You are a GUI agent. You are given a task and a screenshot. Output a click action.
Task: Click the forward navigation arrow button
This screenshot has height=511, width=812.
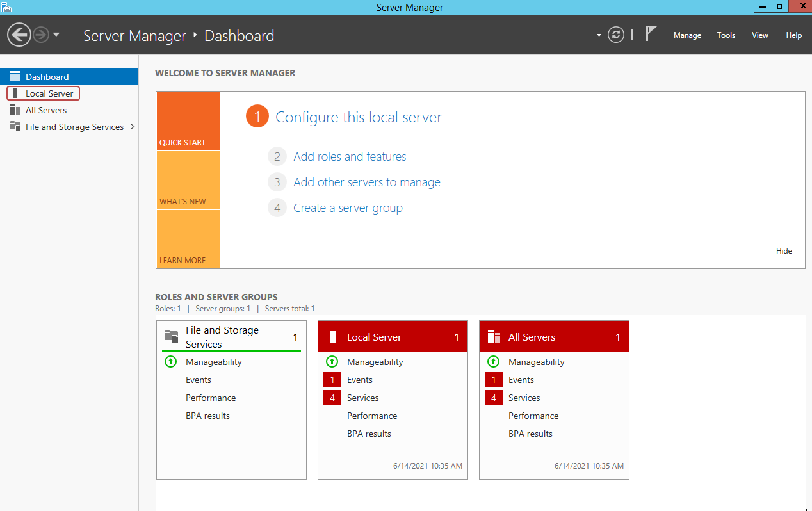point(41,35)
